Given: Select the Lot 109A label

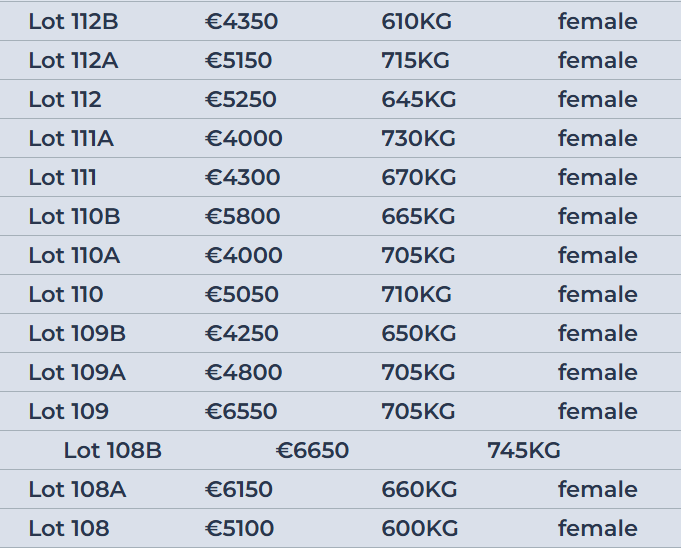Looking at the screenshot, I should (x=77, y=372).
